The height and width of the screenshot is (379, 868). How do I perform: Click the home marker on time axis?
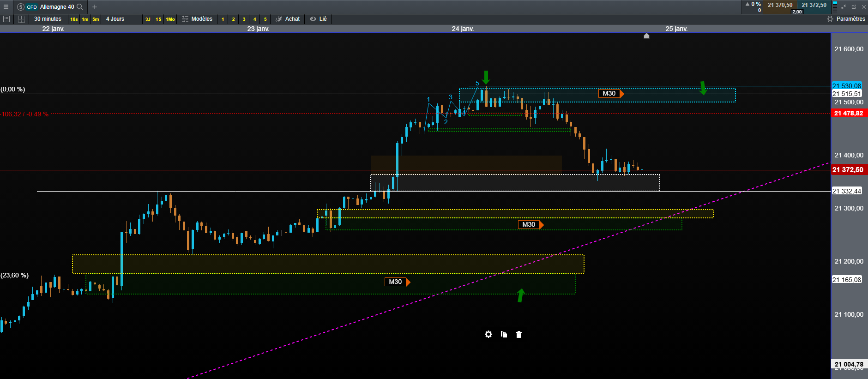coord(646,36)
